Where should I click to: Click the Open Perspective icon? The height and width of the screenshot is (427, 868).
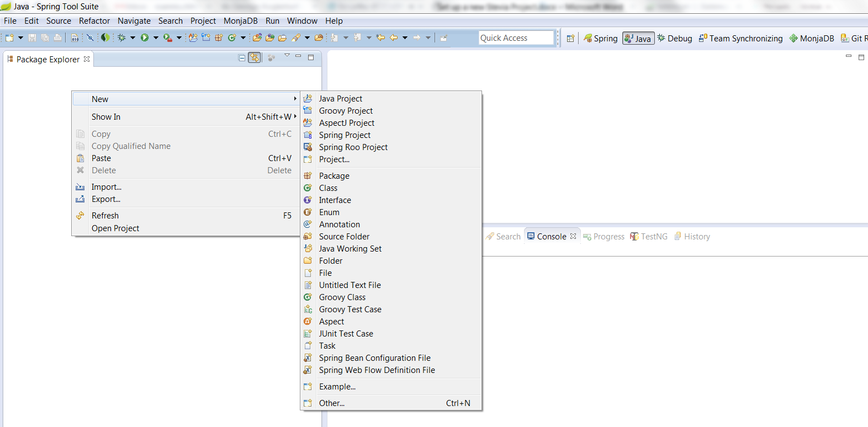point(570,38)
